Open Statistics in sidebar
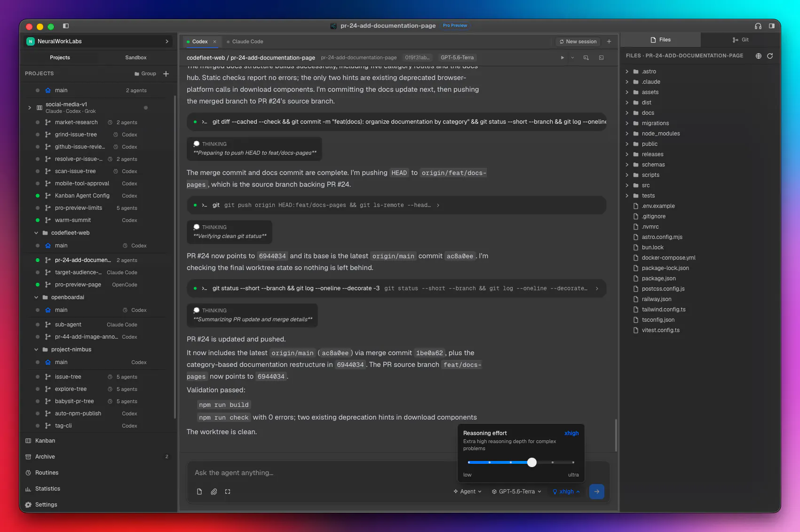This screenshot has width=800, height=532. pos(48,489)
